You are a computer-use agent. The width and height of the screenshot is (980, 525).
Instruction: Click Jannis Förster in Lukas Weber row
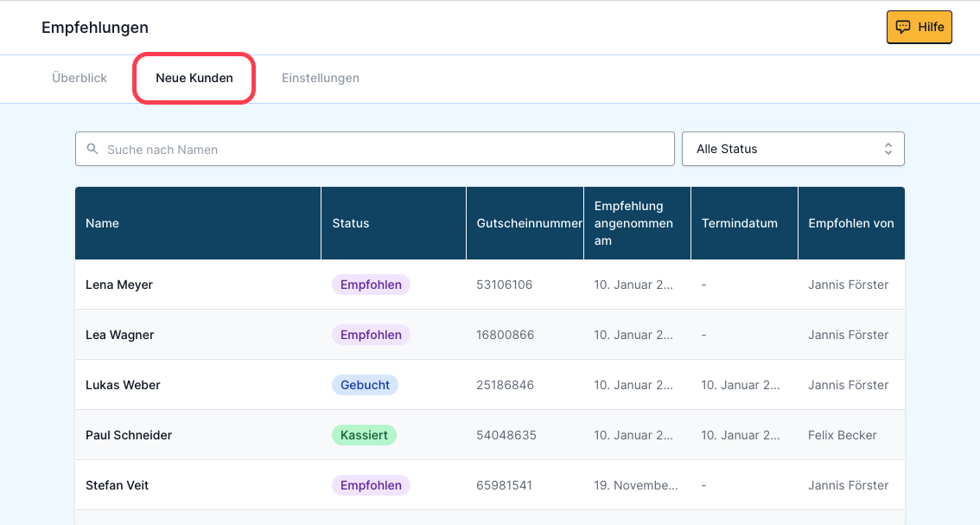pos(848,385)
